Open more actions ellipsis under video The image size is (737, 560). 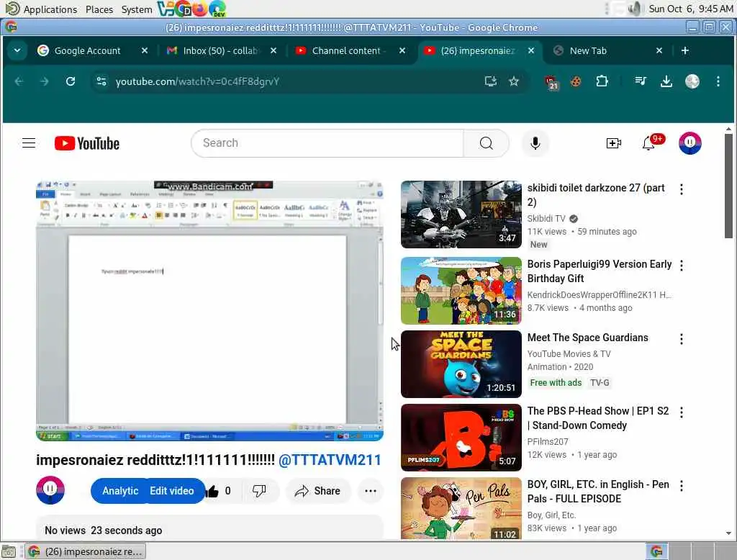point(371,491)
